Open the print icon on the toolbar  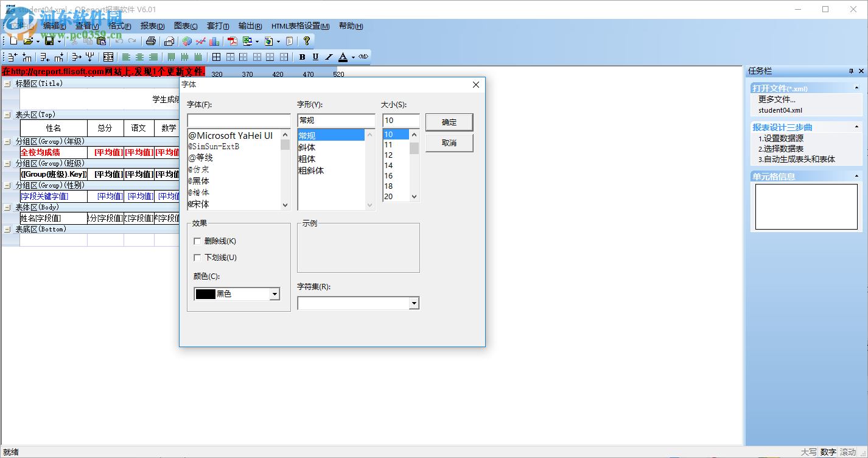point(151,41)
